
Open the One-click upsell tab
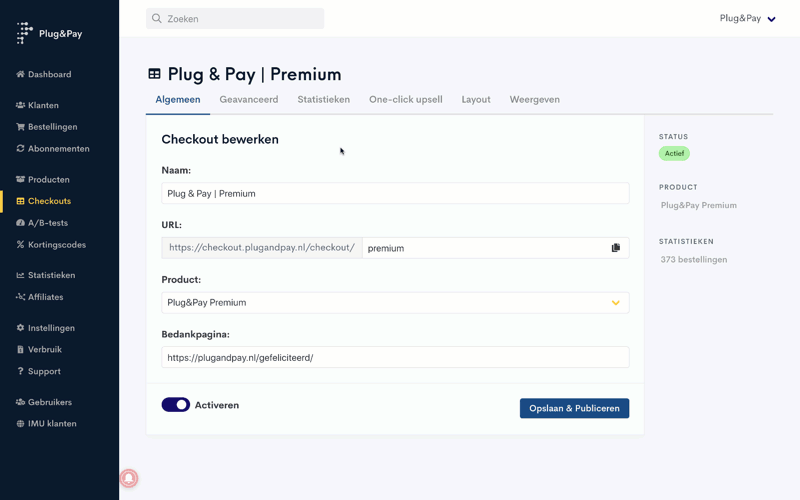tap(405, 100)
